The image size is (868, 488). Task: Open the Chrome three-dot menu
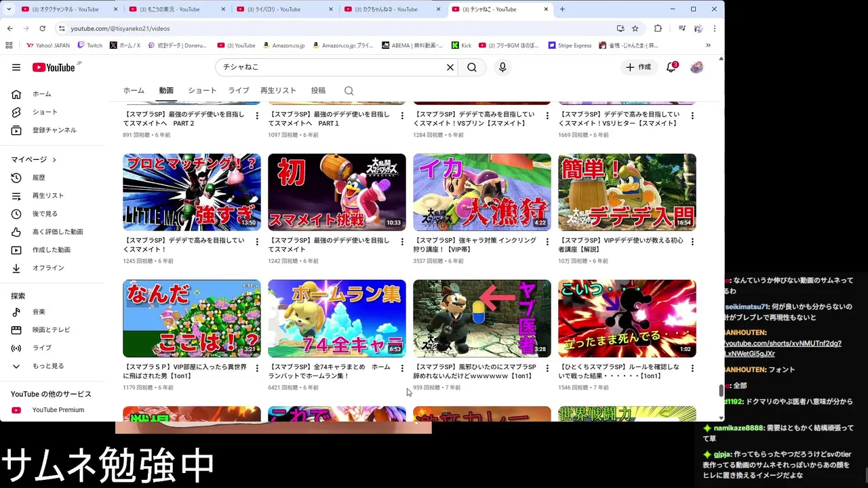(x=714, y=28)
